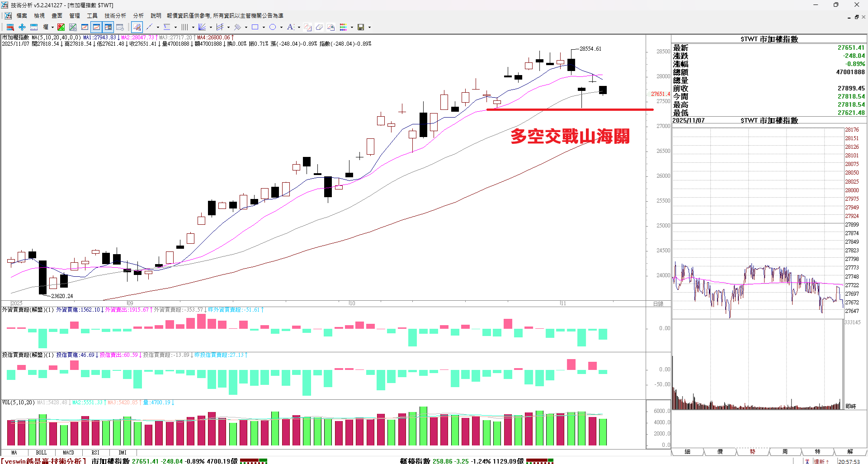The image size is (868, 464).
Task: Toggle the drawing pencil mode button
Action: (x=137, y=27)
